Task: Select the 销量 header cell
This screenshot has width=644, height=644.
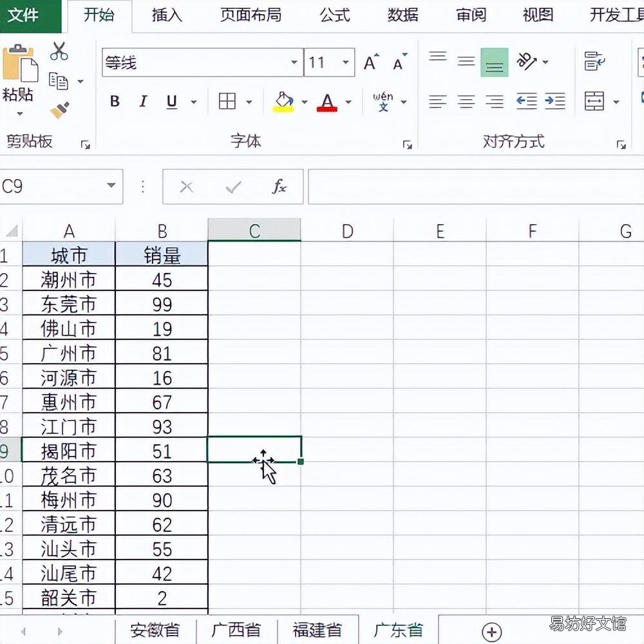Action: point(162,255)
